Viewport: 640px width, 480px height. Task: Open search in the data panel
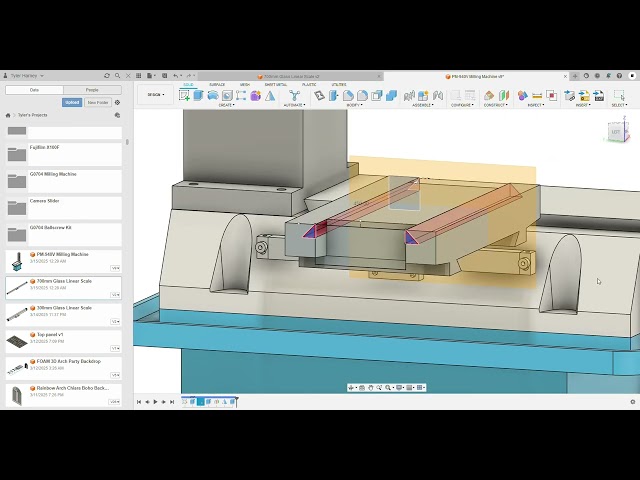tap(118, 76)
